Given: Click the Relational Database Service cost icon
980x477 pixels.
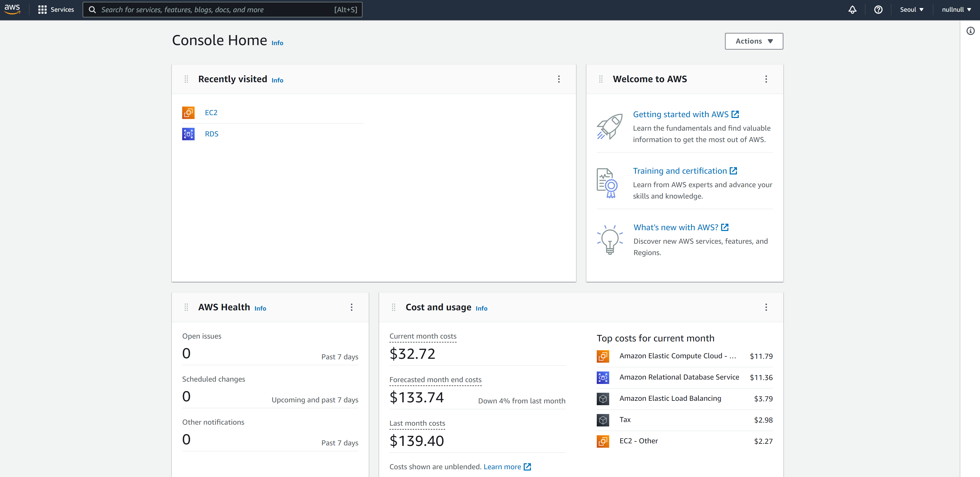Looking at the screenshot, I should point(603,378).
